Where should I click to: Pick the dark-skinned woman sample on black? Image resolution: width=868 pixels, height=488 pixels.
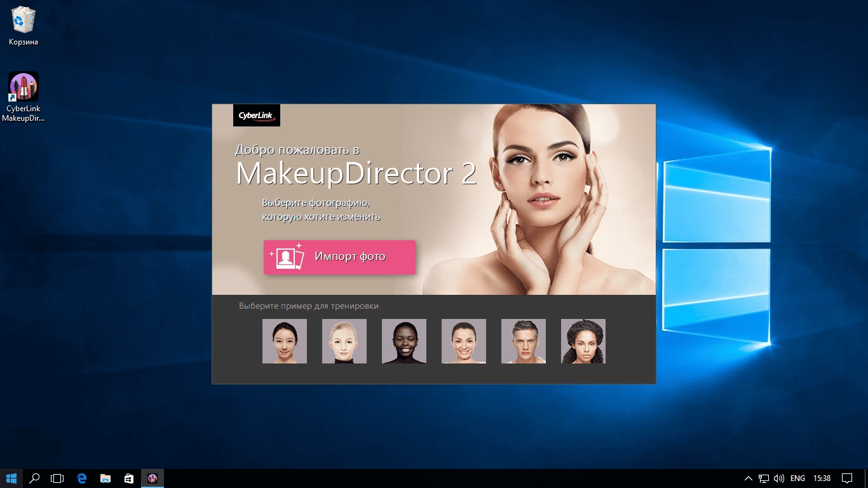tap(404, 341)
